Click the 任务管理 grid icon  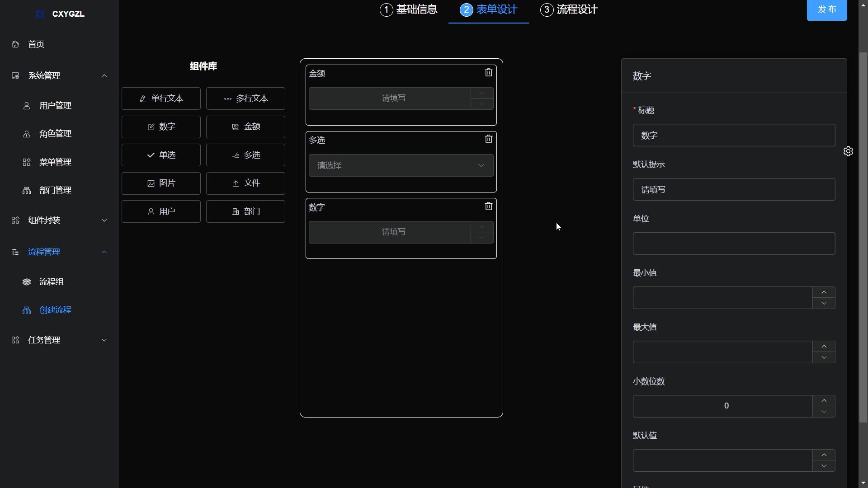[x=15, y=340]
